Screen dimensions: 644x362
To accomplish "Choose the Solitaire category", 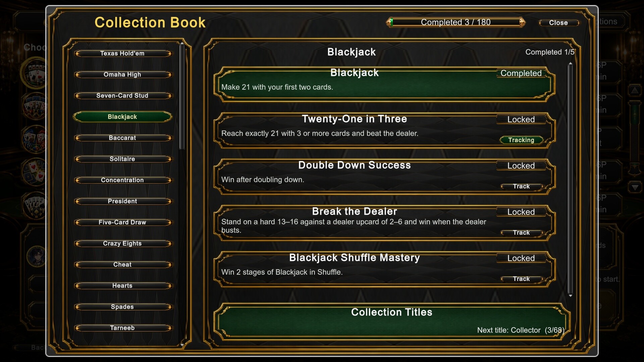I will (122, 159).
